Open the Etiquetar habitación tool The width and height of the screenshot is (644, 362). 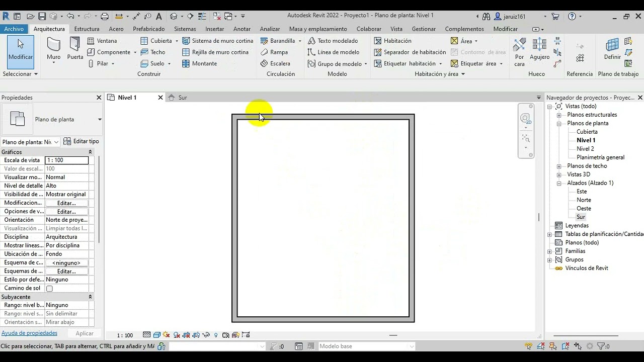405,64
